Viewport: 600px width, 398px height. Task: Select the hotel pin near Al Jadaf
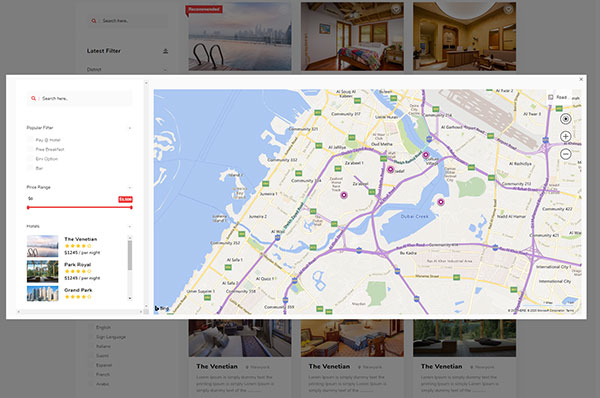[390, 169]
